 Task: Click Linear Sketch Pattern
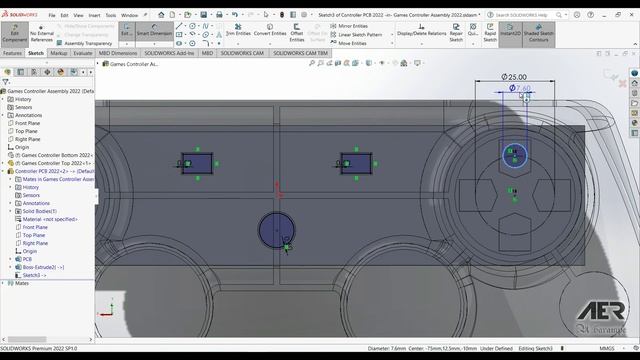tap(356, 35)
